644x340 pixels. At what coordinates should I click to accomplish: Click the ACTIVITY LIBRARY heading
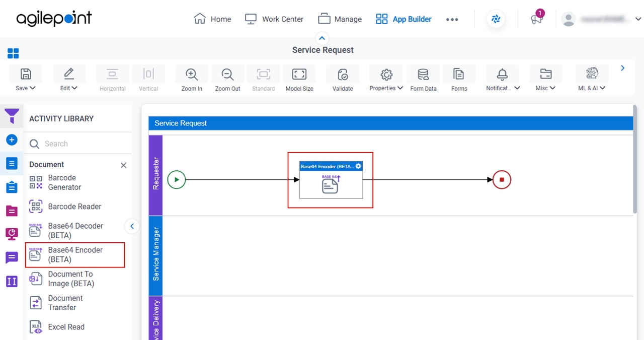point(61,119)
